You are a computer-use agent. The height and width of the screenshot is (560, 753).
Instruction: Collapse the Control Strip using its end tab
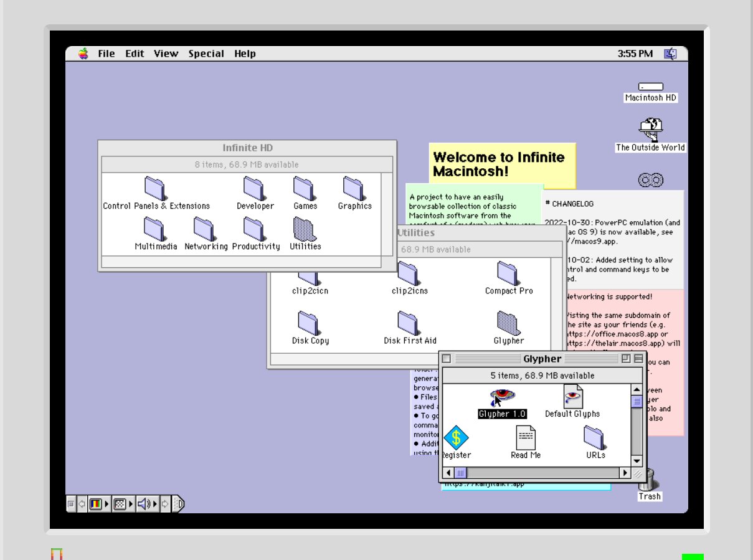coord(178,504)
